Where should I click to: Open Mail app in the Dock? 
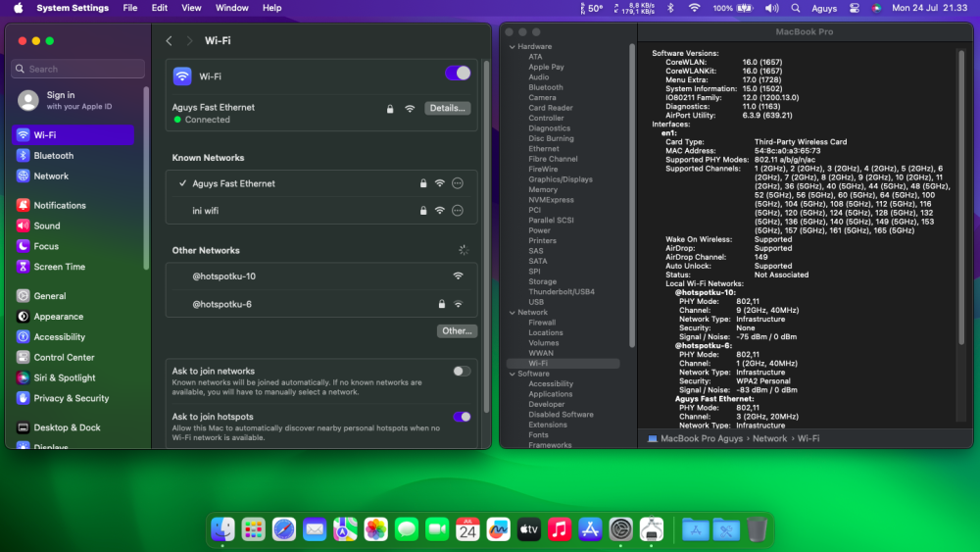pyautogui.click(x=315, y=529)
